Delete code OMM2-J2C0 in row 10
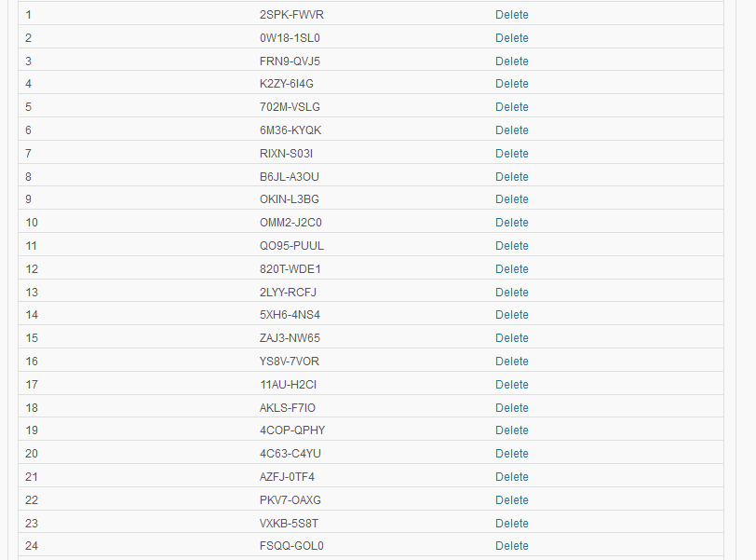Screen dimensions: 756x560 coord(511,223)
